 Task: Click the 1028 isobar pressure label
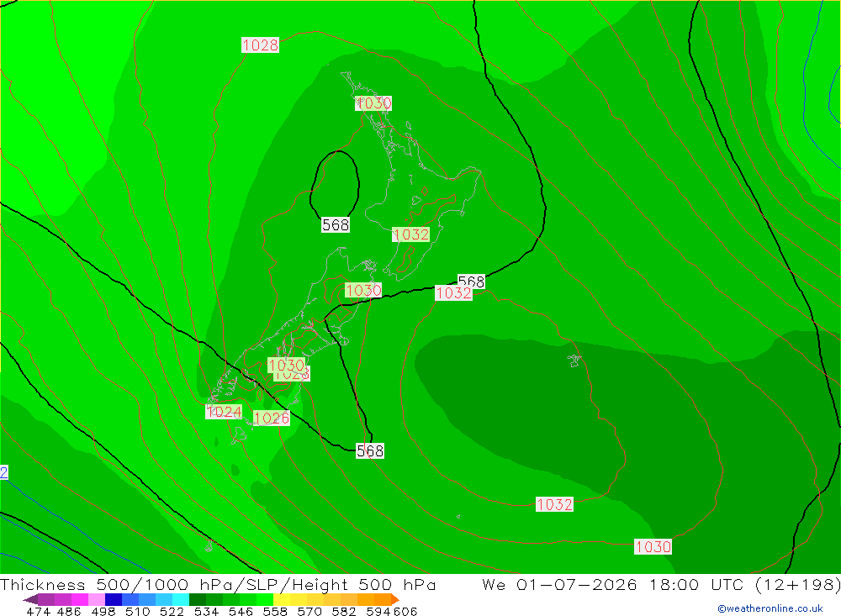click(x=260, y=45)
